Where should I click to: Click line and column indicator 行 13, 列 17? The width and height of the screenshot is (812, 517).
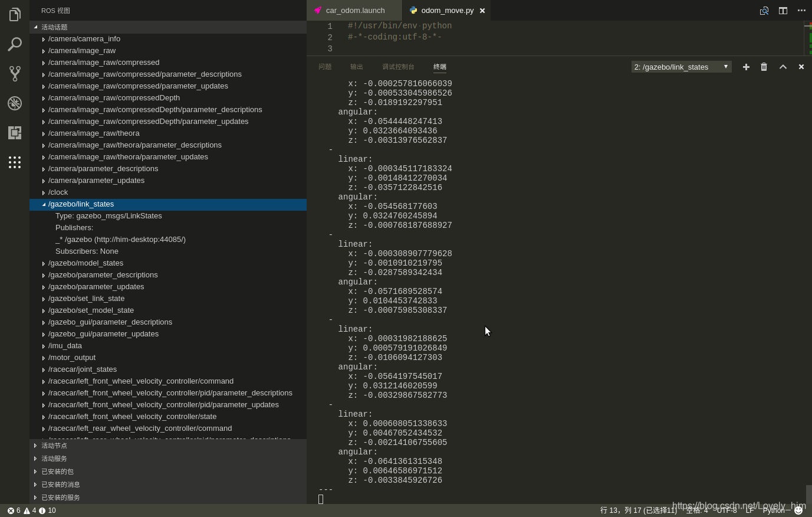click(x=639, y=511)
